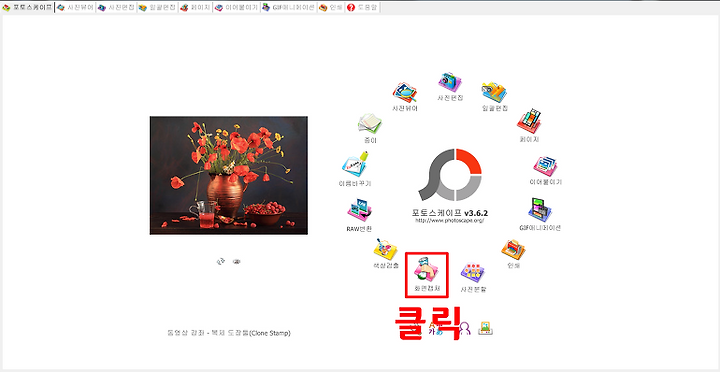
Task: Switch to the 포토스케이프 home tab
Action: [x=28, y=8]
